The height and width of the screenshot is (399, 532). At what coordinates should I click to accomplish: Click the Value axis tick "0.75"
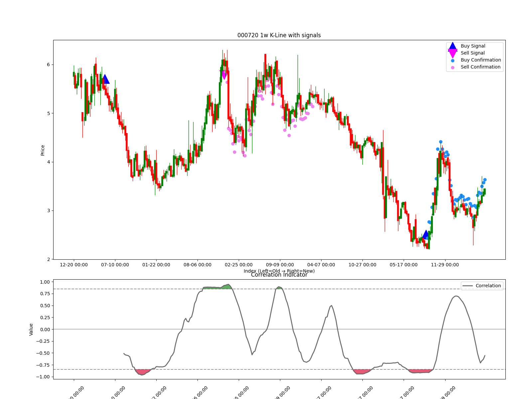point(45,294)
